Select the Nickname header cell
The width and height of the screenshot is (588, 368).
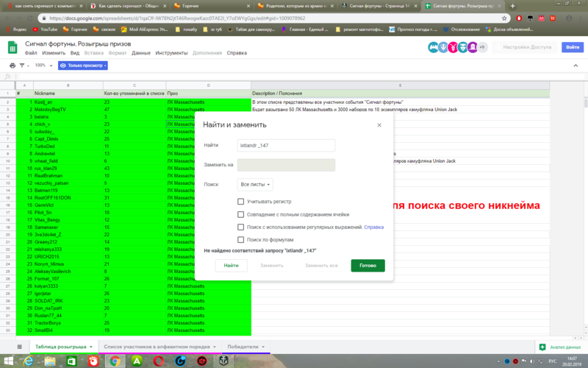(68, 93)
